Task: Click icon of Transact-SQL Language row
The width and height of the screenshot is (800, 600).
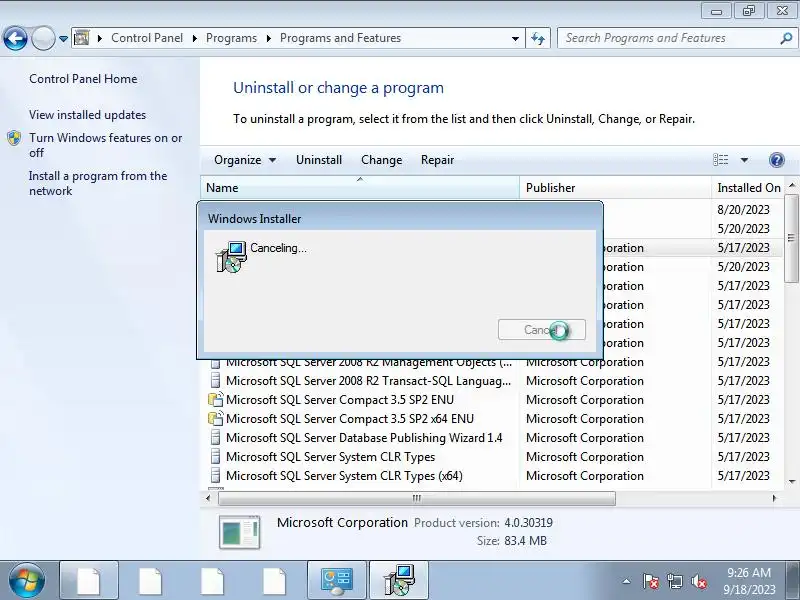Action: [x=216, y=381]
